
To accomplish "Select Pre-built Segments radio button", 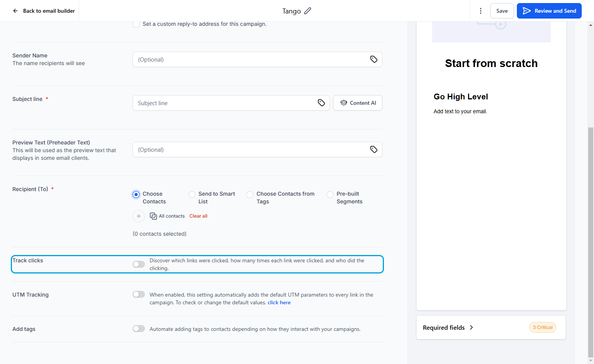I will point(330,195).
